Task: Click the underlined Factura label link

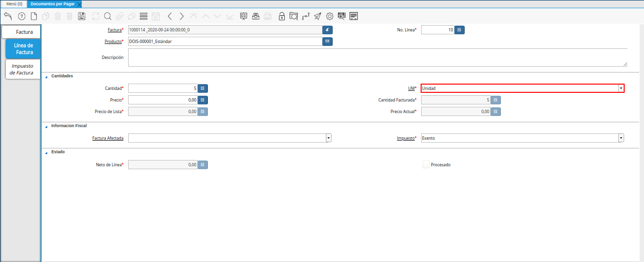Action: (x=115, y=30)
